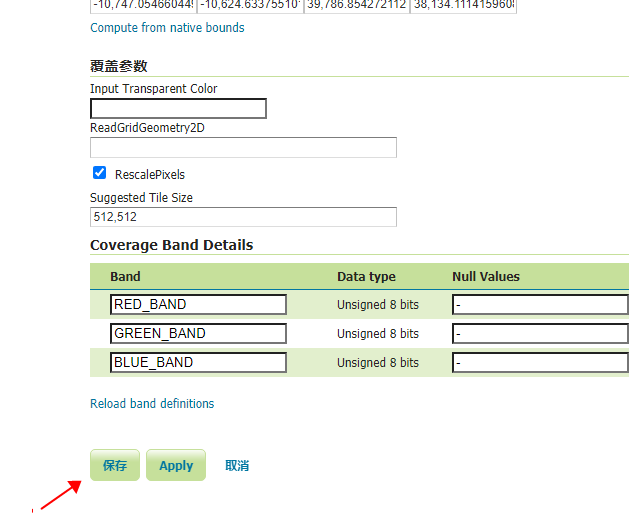Focus the Input Transparent Color field
The image size is (629, 516).
[x=178, y=109]
